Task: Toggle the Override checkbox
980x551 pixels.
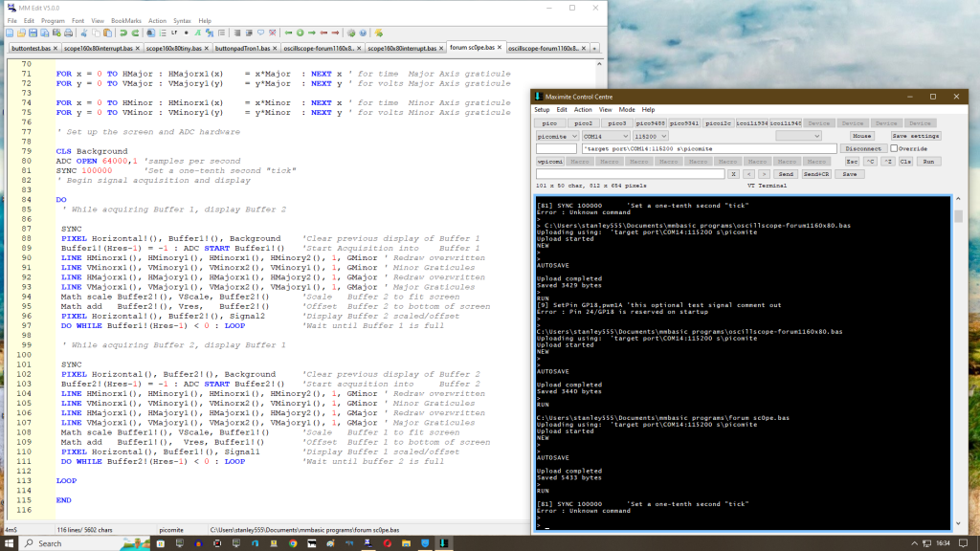Action: coord(895,148)
